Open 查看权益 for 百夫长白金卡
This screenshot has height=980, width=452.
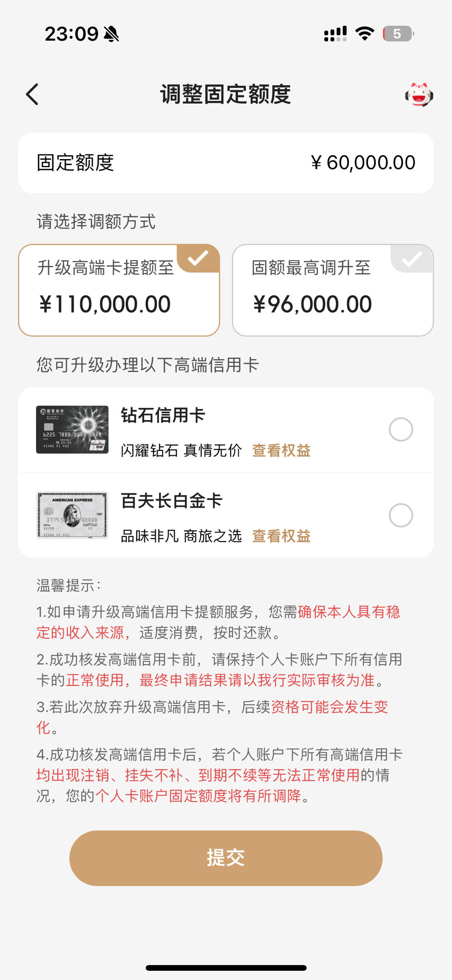pyautogui.click(x=281, y=536)
